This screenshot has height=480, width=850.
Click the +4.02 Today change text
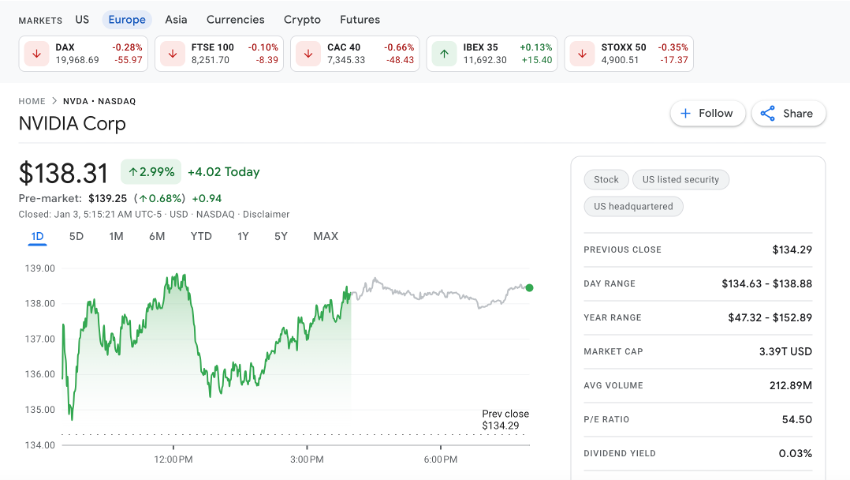(x=223, y=172)
